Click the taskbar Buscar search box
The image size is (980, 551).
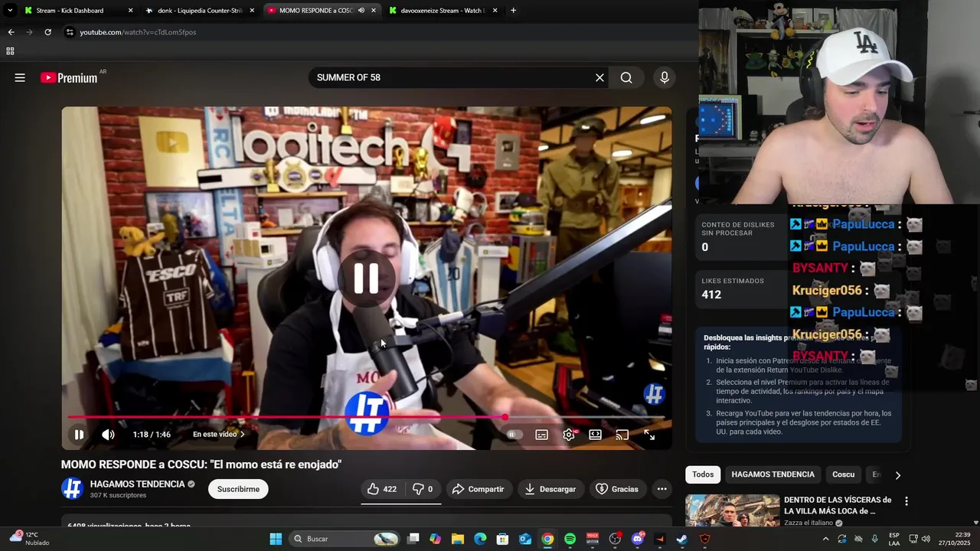click(x=345, y=539)
